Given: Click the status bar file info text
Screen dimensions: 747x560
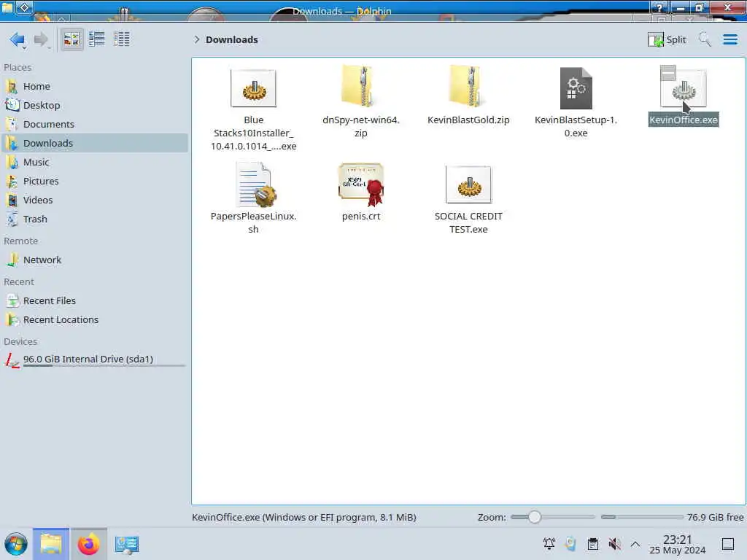Looking at the screenshot, I should point(304,518).
